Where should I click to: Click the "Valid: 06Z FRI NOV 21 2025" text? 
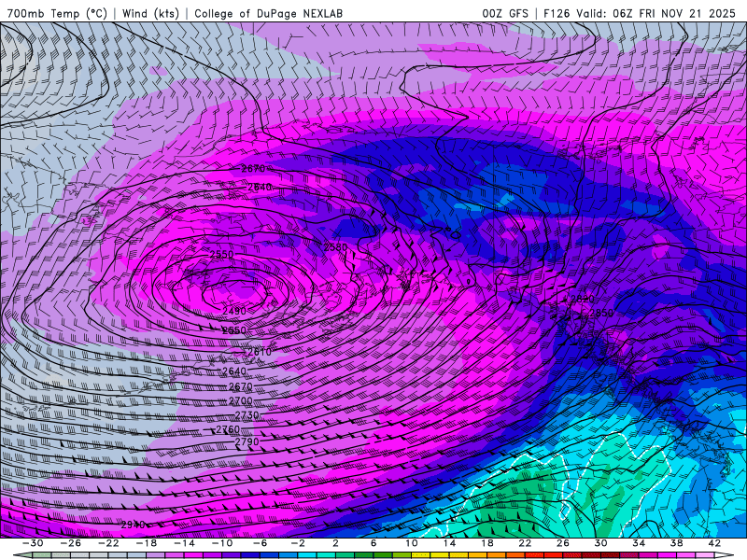click(x=656, y=13)
